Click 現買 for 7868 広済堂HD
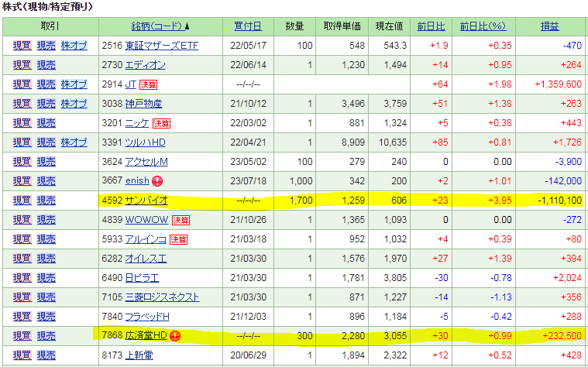This screenshot has width=588, height=367. pyautogui.click(x=22, y=336)
